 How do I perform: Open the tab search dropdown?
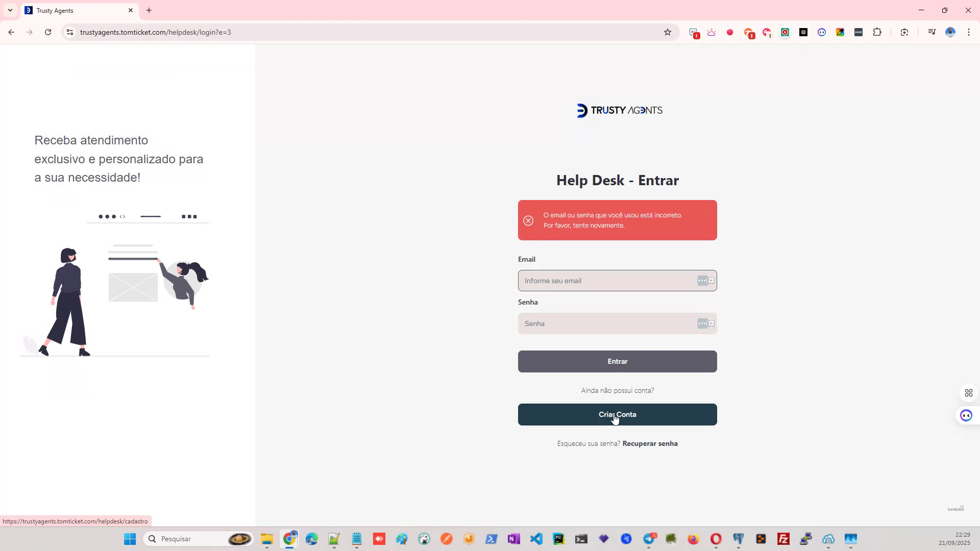pyautogui.click(x=10, y=10)
